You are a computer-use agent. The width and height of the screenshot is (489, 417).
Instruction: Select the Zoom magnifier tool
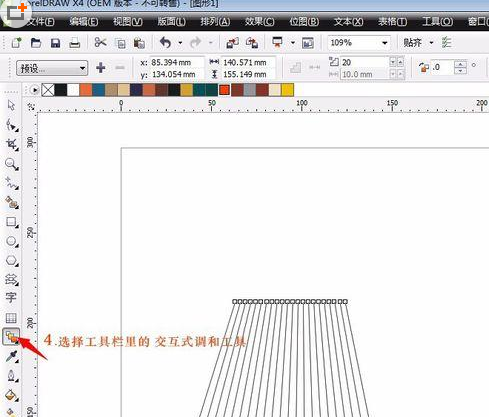(x=12, y=164)
